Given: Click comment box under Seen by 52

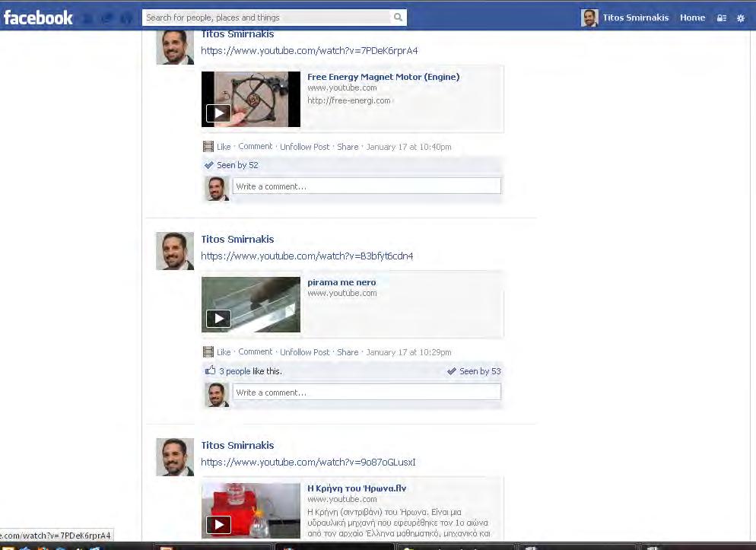Looking at the screenshot, I should [x=367, y=186].
